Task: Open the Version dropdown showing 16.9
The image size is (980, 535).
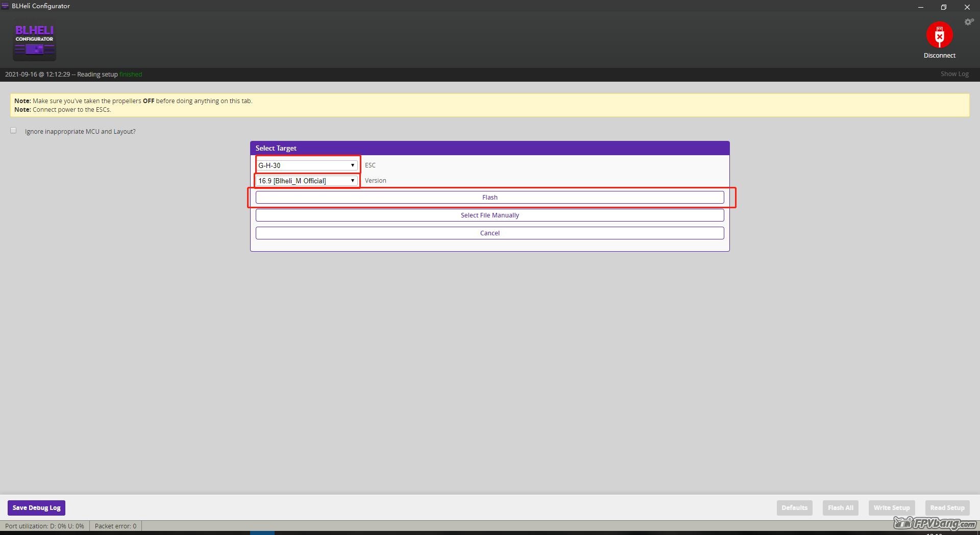Action: (306, 181)
